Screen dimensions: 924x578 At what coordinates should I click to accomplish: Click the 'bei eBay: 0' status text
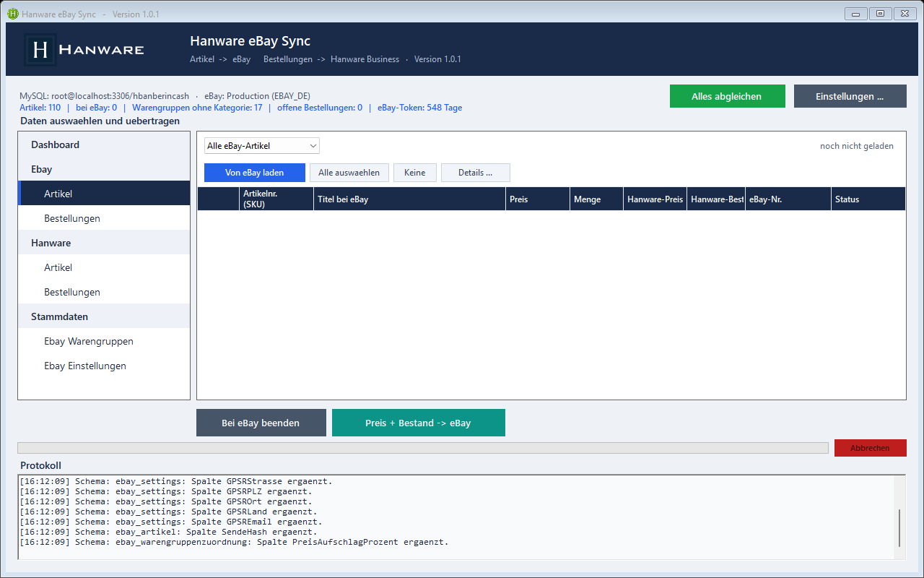(x=96, y=108)
